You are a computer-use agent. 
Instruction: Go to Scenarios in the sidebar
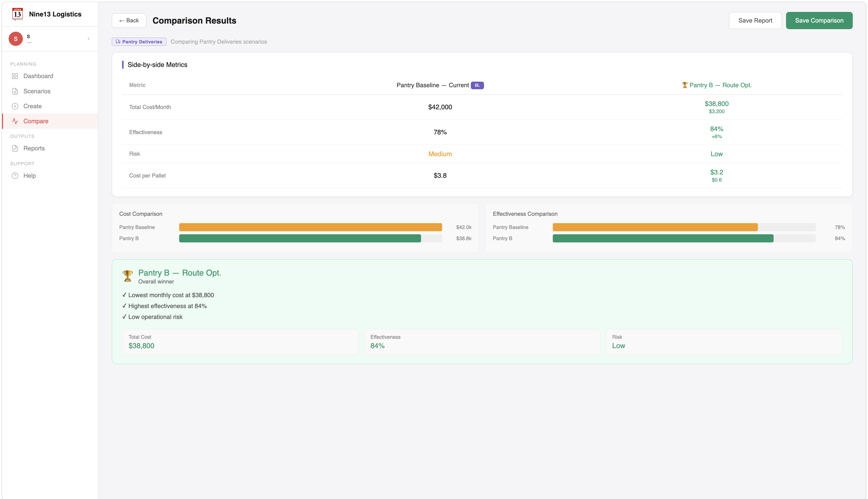tap(50, 91)
